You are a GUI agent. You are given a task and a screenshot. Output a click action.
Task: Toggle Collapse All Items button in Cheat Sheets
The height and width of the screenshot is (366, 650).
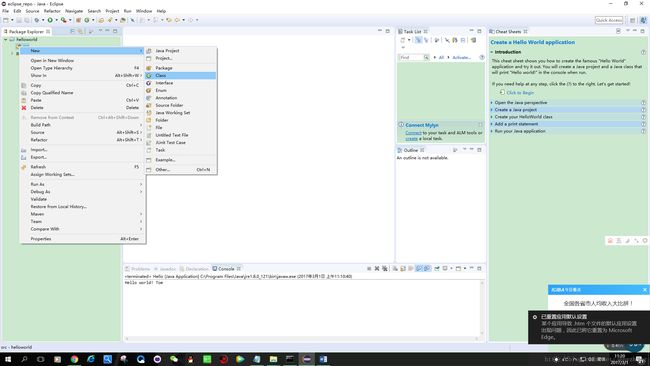pos(618,31)
